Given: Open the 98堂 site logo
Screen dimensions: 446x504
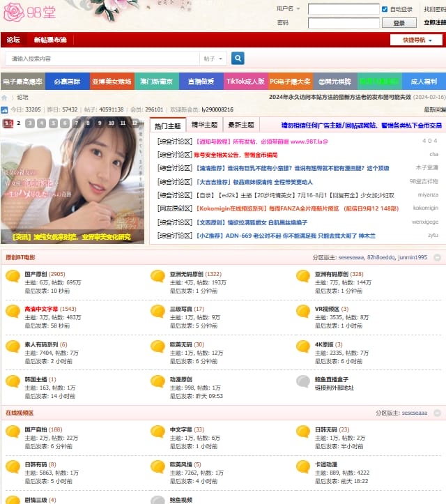Looking at the screenshot, I should [x=28, y=12].
